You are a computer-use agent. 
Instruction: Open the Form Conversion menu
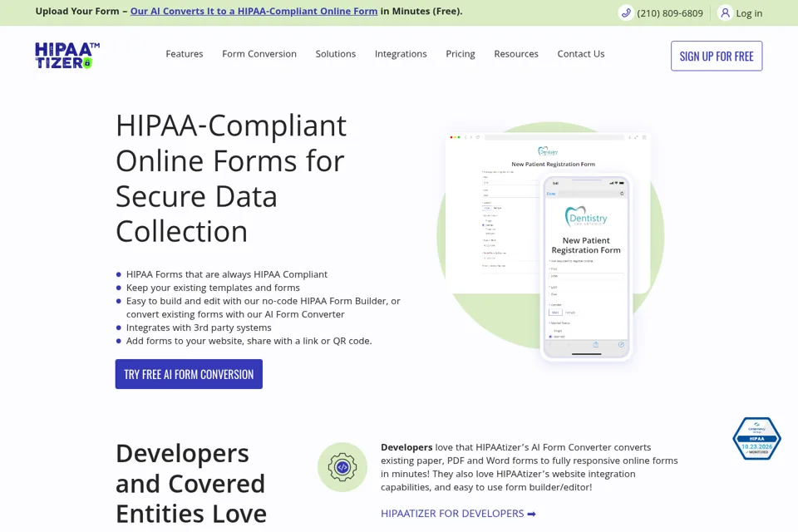pyautogui.click(x=259, y=54)
